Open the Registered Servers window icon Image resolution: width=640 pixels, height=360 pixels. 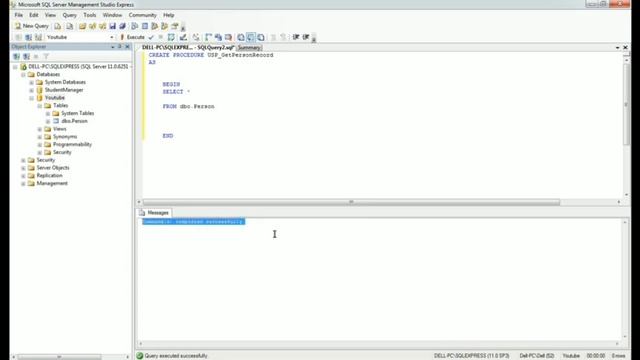[x=135, y=26]
